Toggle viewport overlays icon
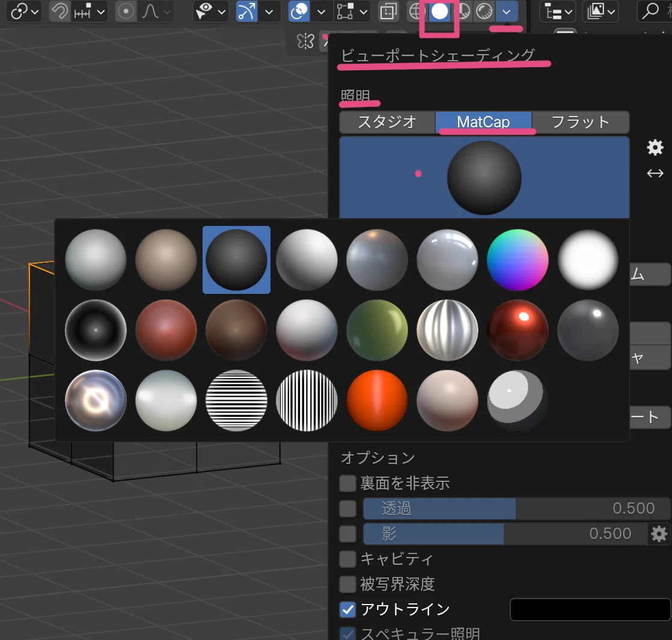The height and width of the screenshot is (640, 672). [299, 11]
